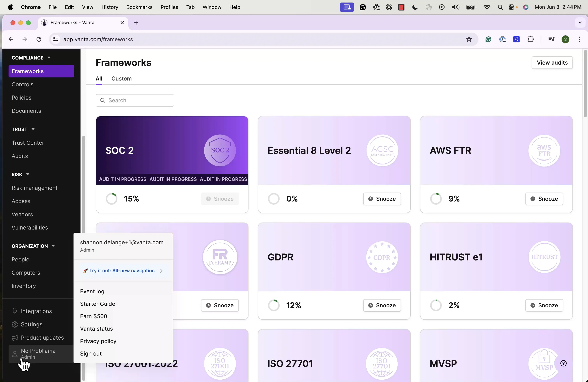Snooze the Essential 8 Level 2 framework
Screen dimensions: 588x382
coord(382,199)
